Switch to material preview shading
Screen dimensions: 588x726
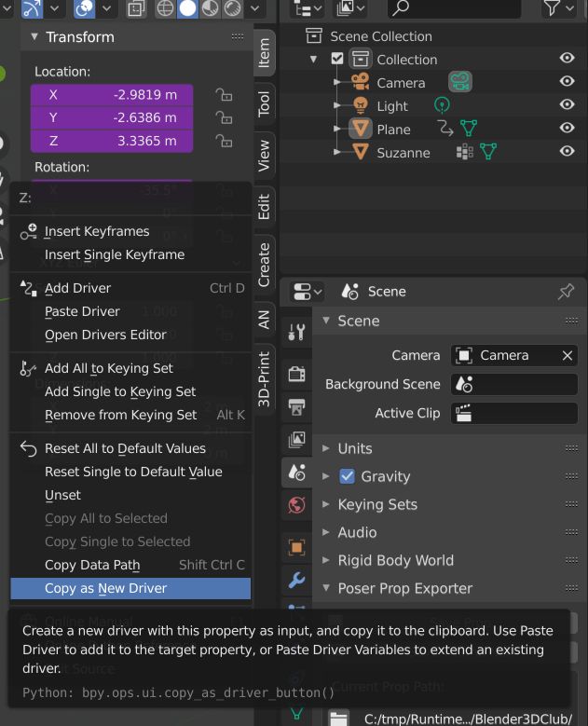(210, 7)
